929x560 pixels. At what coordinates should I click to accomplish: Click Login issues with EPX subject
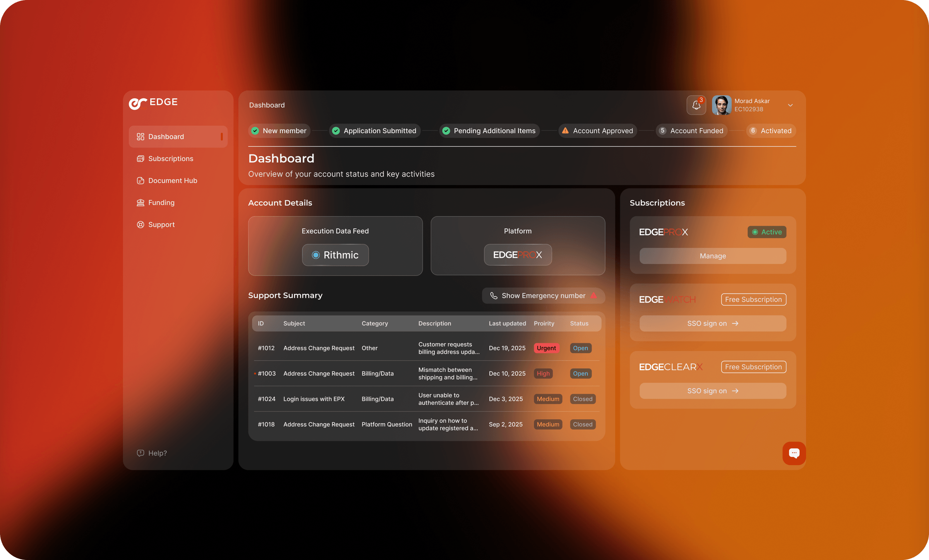(x=314, y=399)
